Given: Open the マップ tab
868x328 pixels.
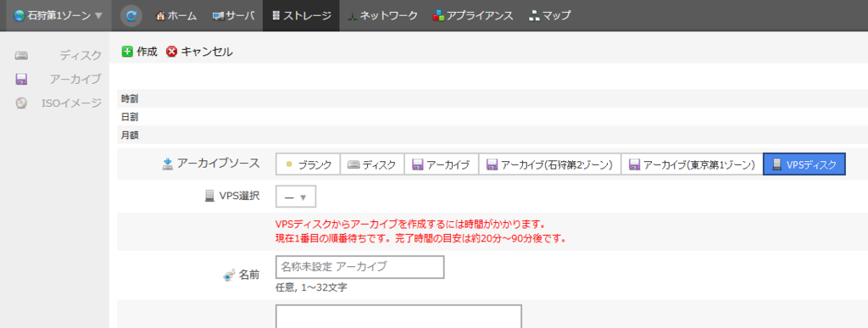Looking at the screenshot, I should (549, 15).
